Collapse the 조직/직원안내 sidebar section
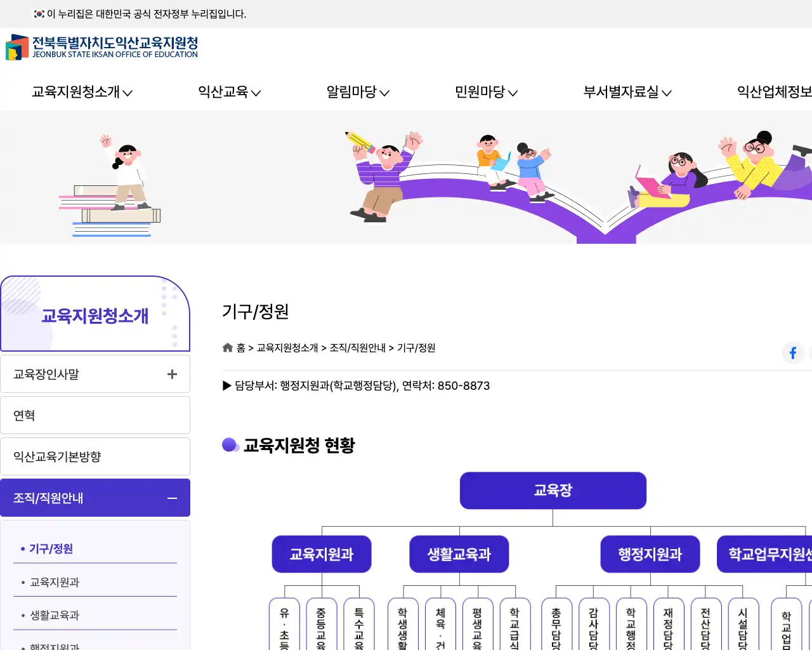The height and width of the screenshot is (650, 812). 171,498
